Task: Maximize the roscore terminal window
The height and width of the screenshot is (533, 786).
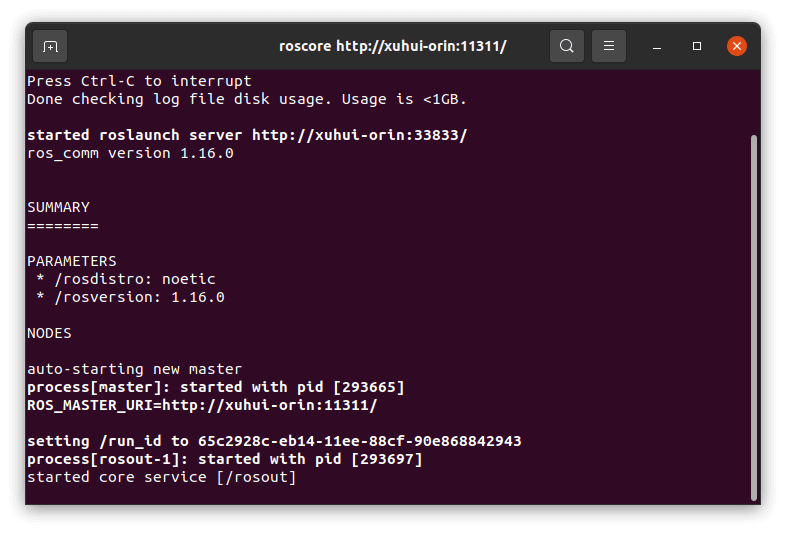Action: [x=697, y=46]
